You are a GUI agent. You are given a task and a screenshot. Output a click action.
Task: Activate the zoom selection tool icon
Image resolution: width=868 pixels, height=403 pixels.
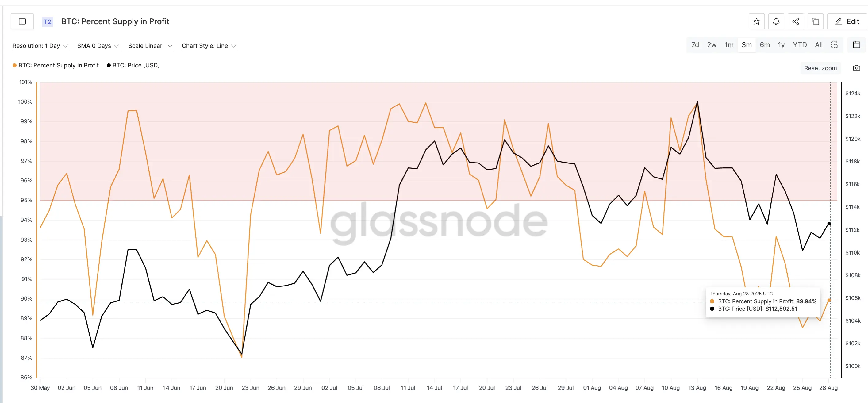coord(835,45)
